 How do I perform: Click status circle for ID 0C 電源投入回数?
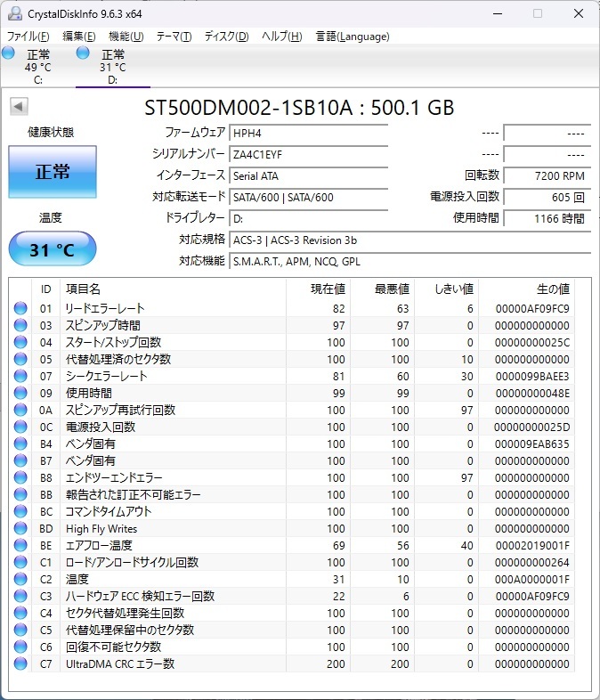pos(20,427)
